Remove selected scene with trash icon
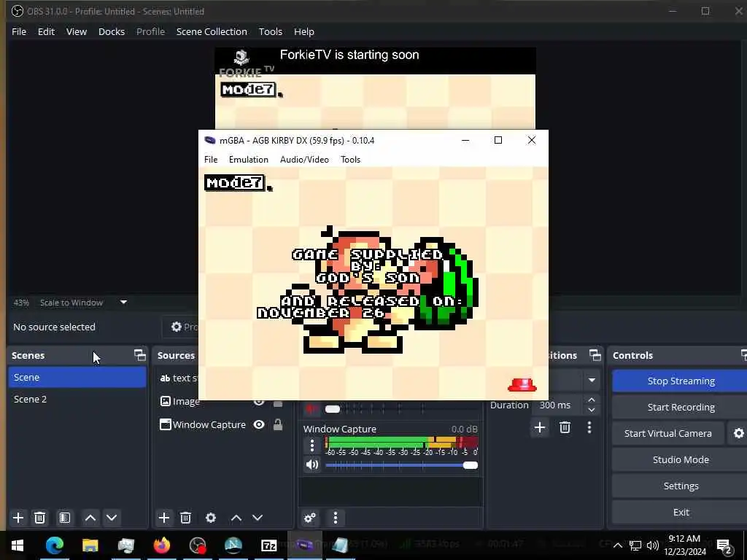The image size is (747, 560). coord(40,518)
